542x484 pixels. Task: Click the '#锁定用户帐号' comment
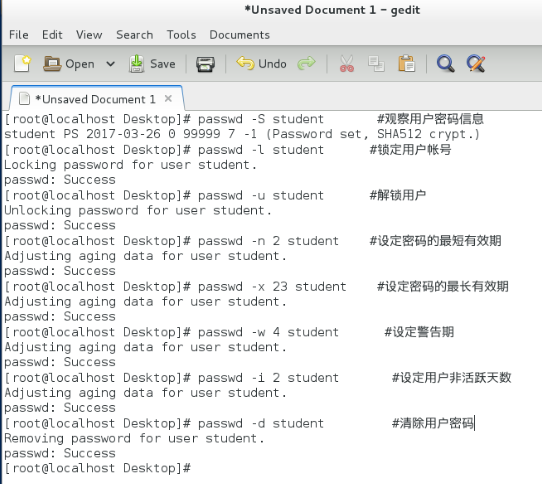(x=410, y=150)
